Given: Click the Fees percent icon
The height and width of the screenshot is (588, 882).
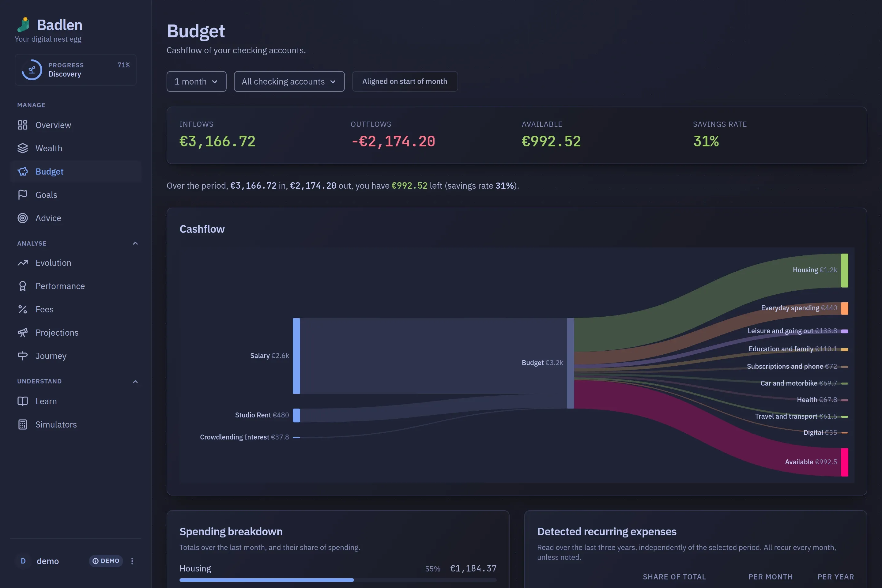Looking at the screenshot, I should coord(22,309).
